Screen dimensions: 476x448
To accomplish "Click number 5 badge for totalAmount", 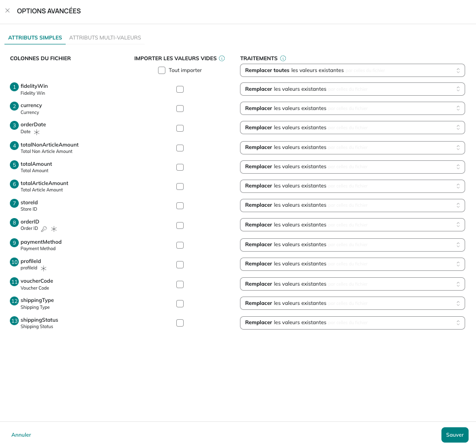I will (x=14, y=165).
